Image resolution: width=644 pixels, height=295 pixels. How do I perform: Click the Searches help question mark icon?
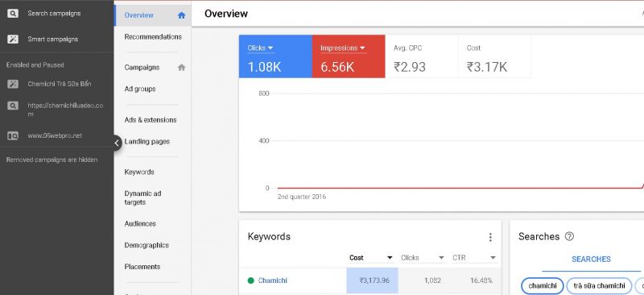click(569, 237)
